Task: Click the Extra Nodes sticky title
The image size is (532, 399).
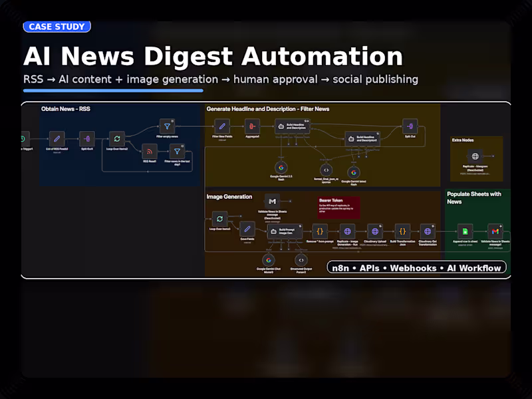Action: 463,140
